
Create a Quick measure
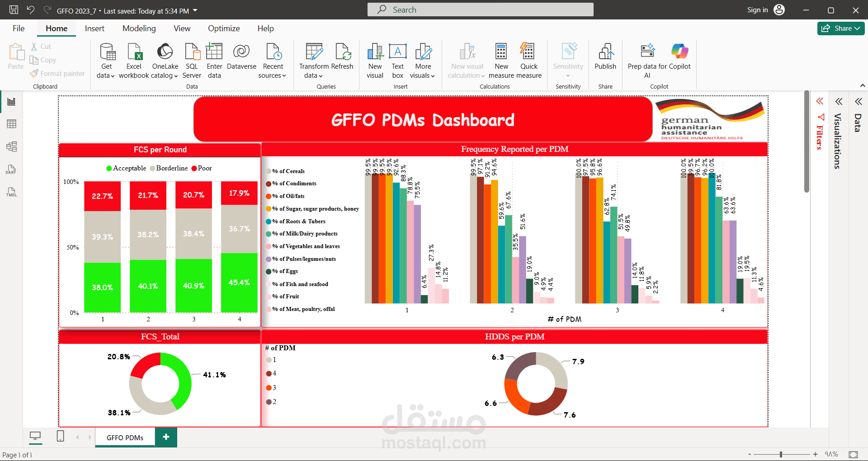(x=528, y=61)
